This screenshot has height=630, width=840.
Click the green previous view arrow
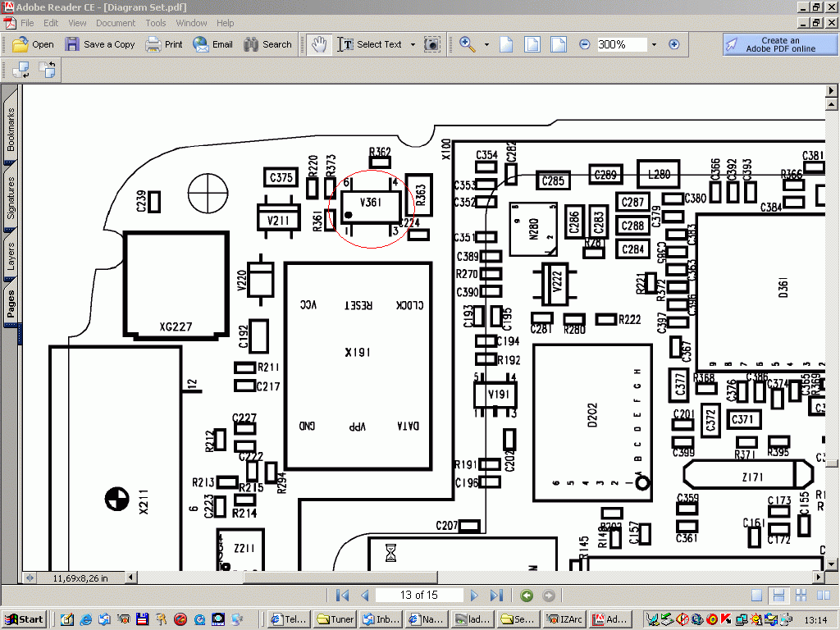pos(527,596)
